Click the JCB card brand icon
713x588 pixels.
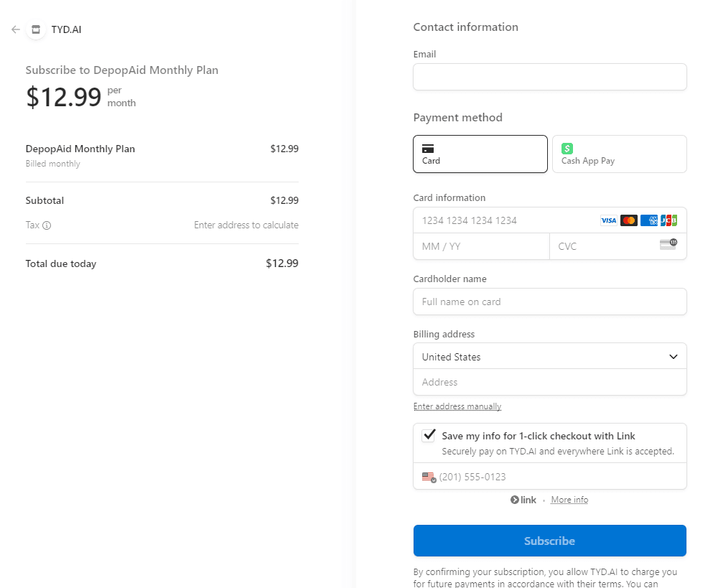669,220
